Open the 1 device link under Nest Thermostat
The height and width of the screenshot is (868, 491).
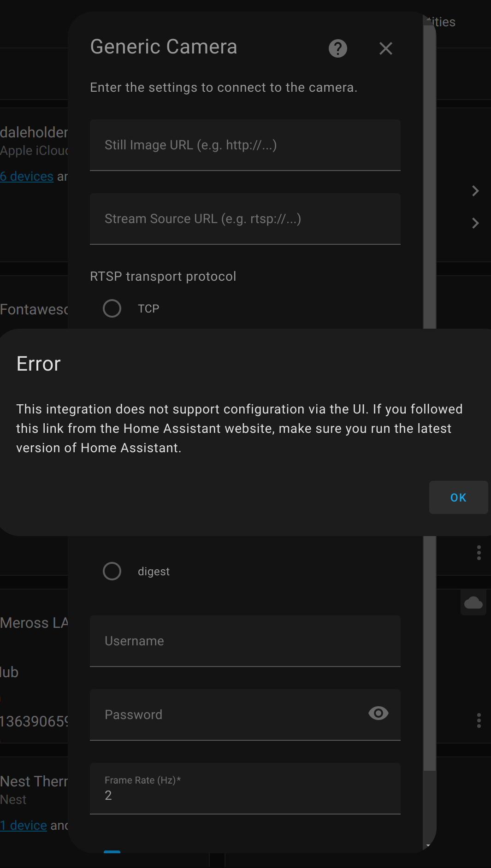point(24,825)
